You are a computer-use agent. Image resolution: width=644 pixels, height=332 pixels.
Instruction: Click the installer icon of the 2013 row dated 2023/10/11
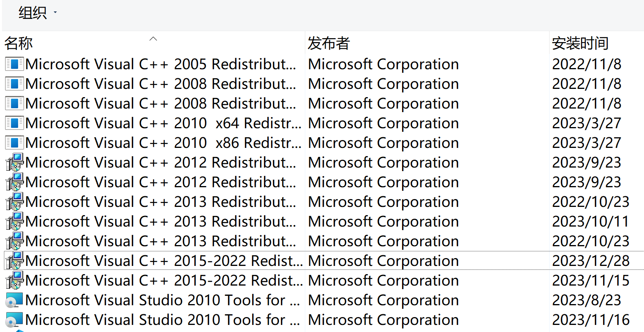pyautogui.click(x=15, y=221)
